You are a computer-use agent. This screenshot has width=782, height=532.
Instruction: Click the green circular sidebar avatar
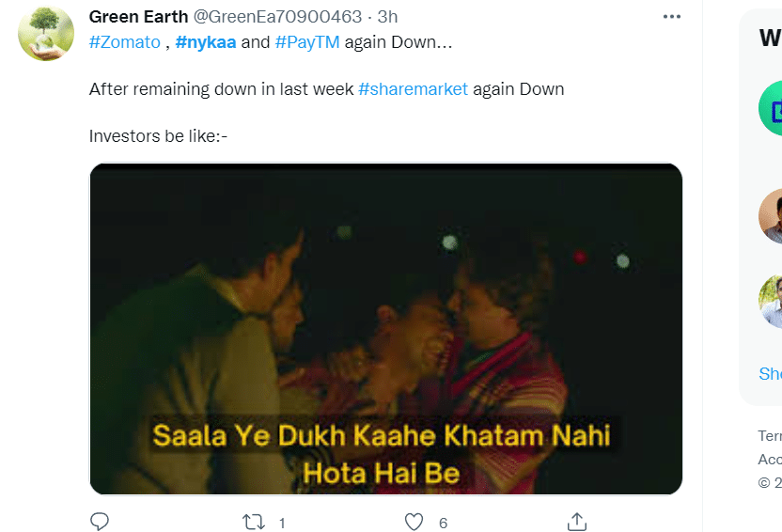[773, 108]
